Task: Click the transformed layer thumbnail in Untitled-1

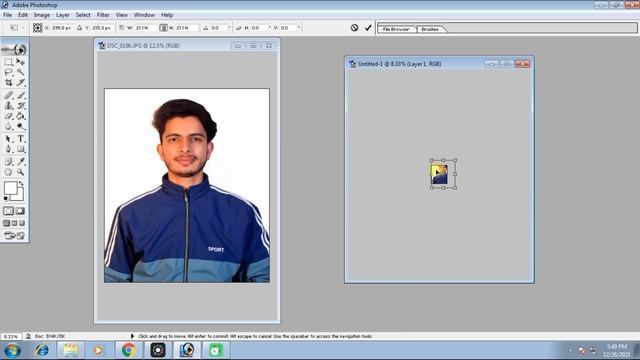Action: click(x=440, y=174)
